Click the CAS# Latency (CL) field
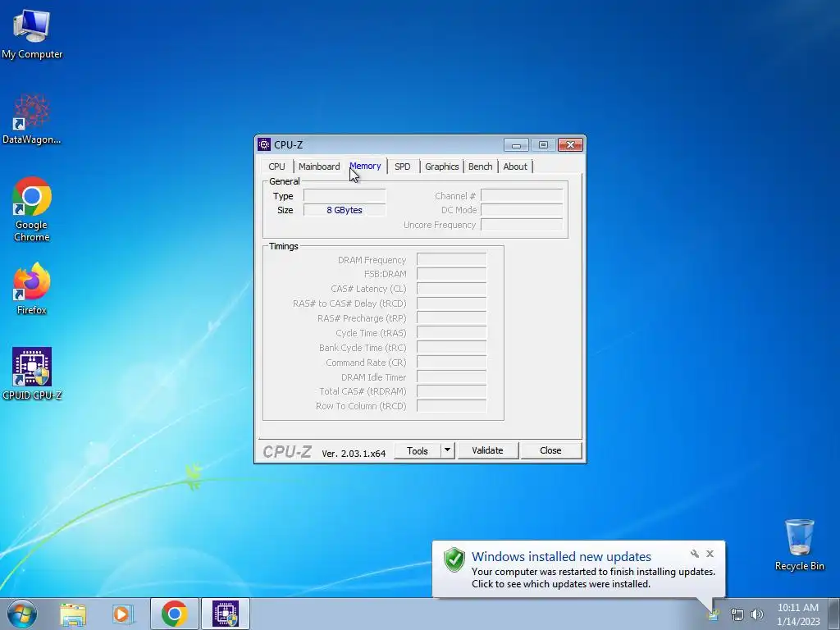The width and height of the screenshot is (840, 630). point(452,289)
